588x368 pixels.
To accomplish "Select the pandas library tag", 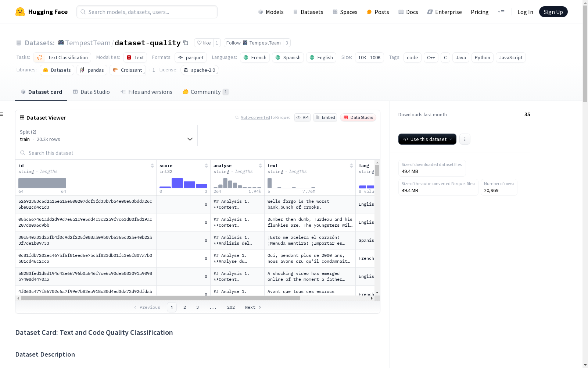I will (x=92, y=70).
